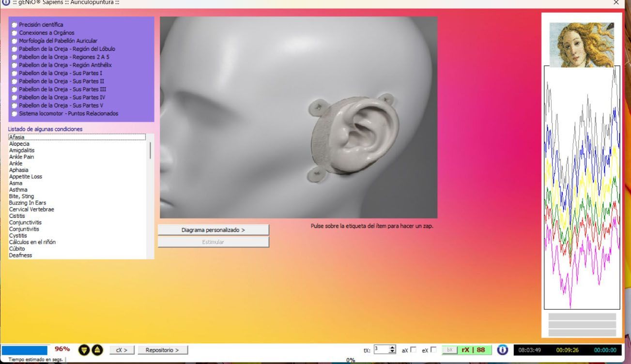
Task: Click the Venus portrait thumbnail
Action: (x=582, y=44)
